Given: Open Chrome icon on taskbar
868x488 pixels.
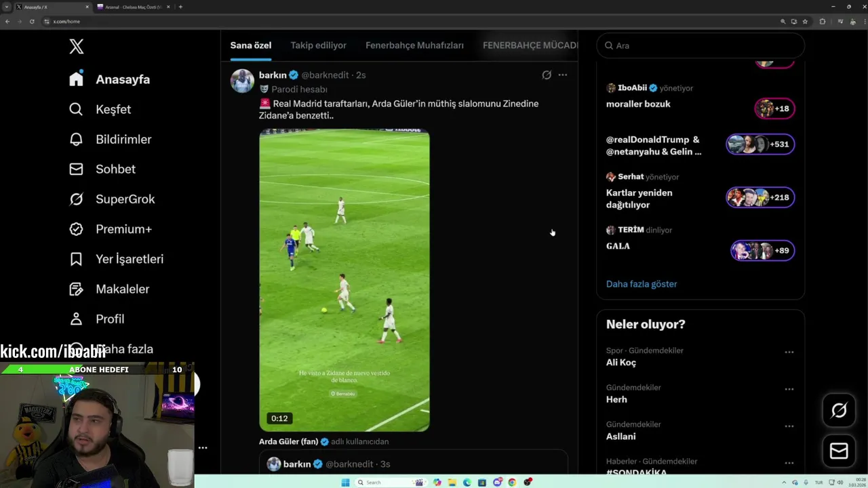Looking at the screenshot, I should 512,482.
